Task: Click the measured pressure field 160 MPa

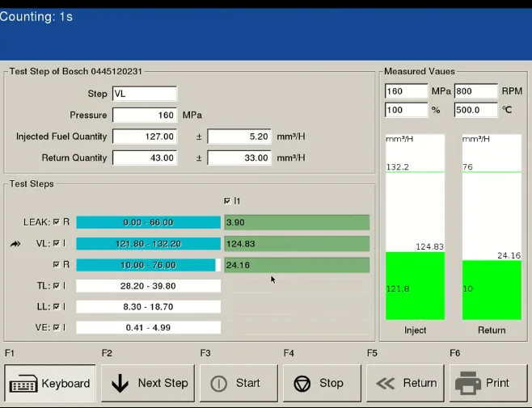Action: (406, 91)
